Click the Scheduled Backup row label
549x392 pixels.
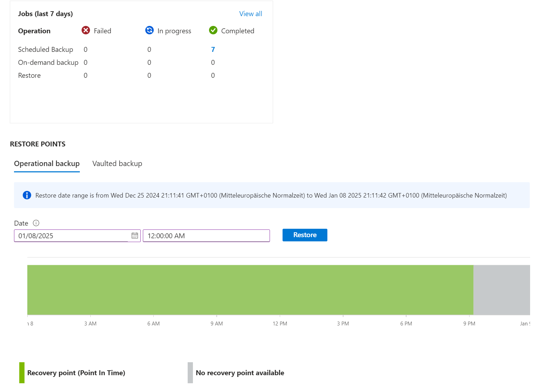pos(46,49)
